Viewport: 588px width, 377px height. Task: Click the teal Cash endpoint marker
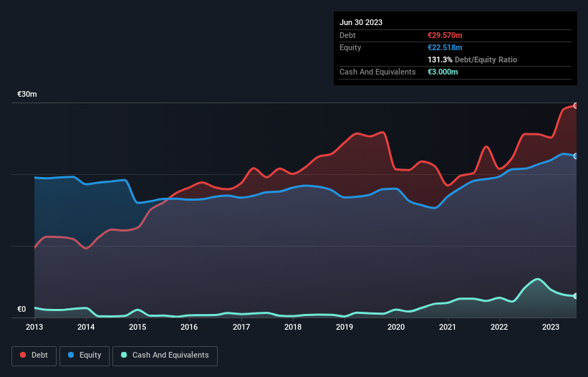[576, 296]
